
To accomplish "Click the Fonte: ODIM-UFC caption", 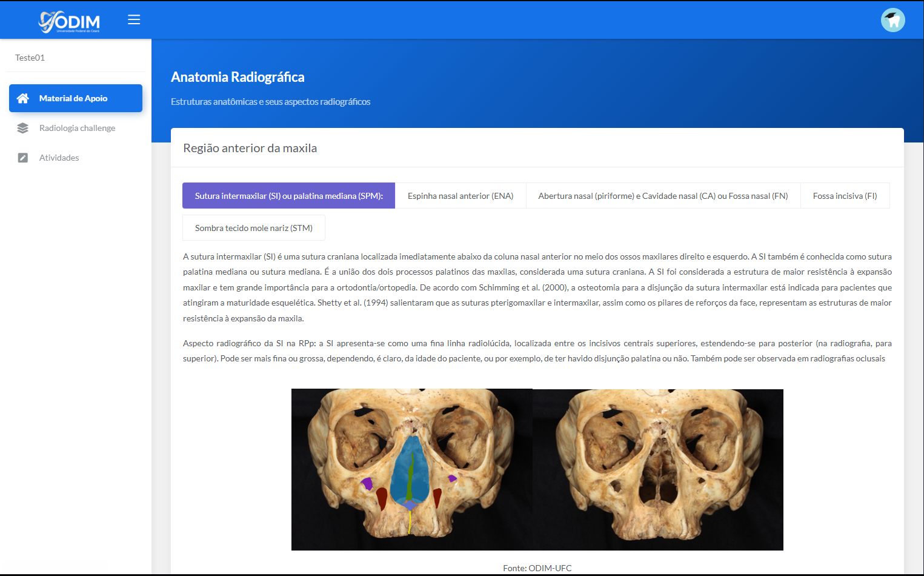I will 537,568.
